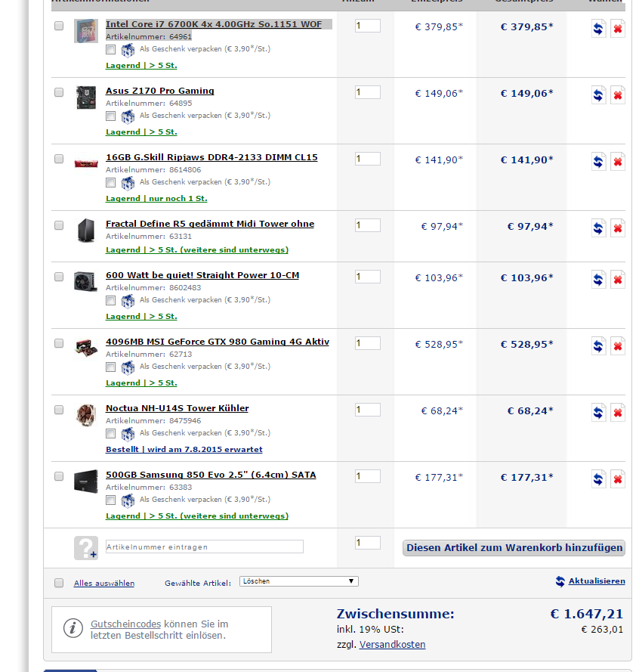Delete Intel Core i7 6700K from cart
The image size is (639, 672).
pyautogui.click(x=618, y=29)
